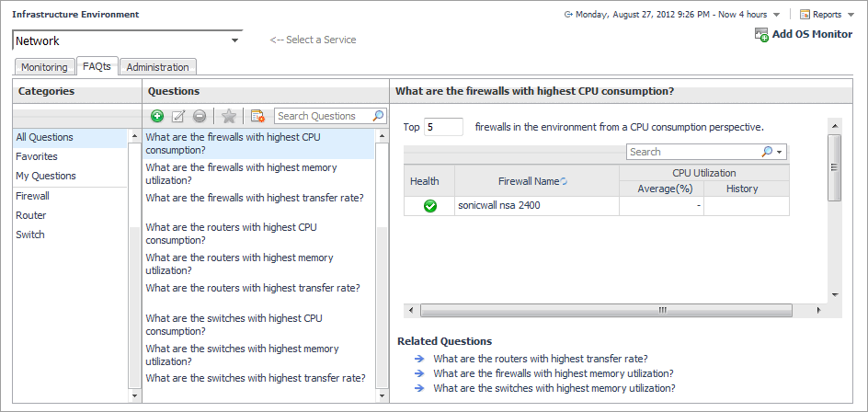
Task: Click the Top firewalls count input field
Action: pos(443,127)
